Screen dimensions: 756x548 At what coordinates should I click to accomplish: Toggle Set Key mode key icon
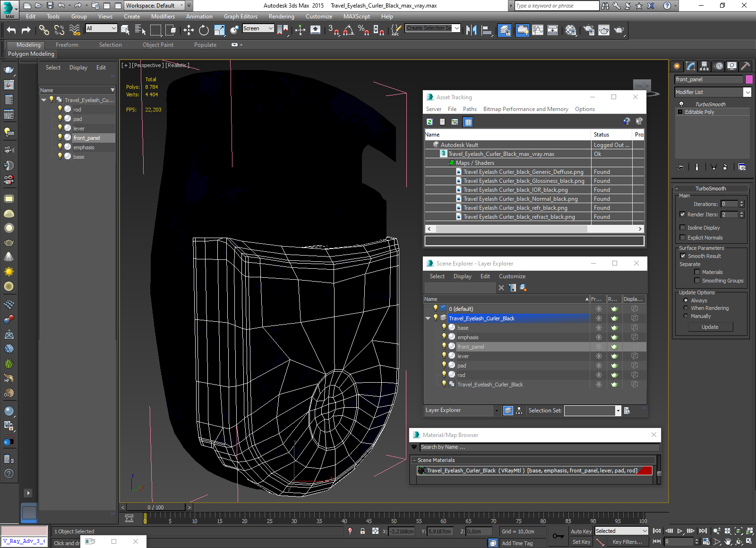[x=558, y=536]
